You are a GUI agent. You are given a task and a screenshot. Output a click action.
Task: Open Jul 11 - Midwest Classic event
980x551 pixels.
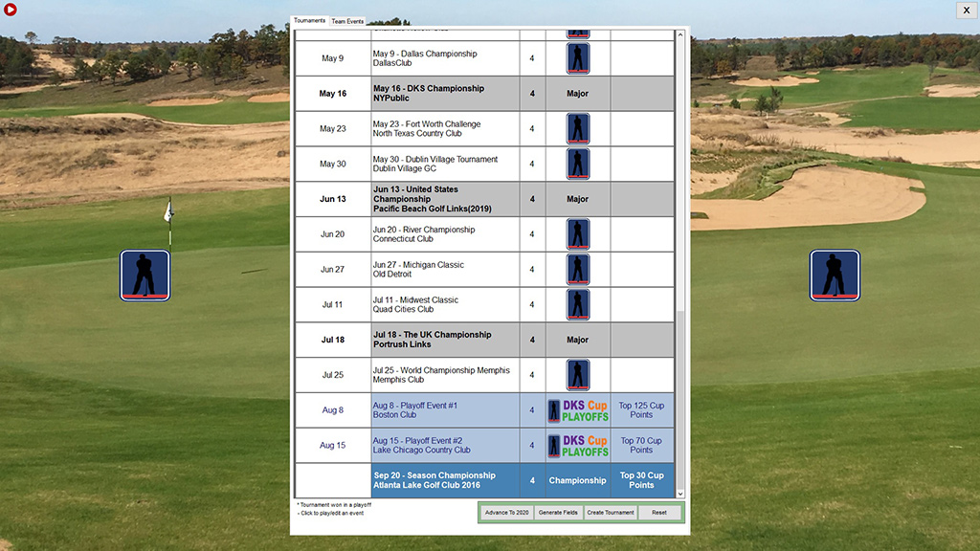445,305
